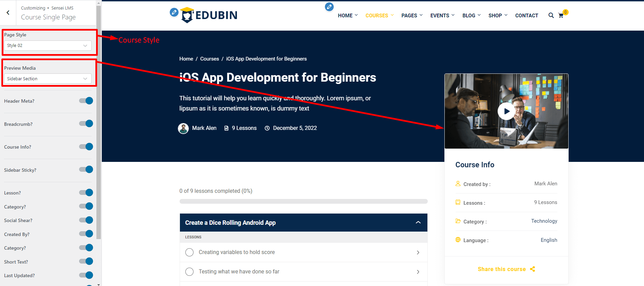Screen dimensions: 644x286
Task: Click the edit pencil icon beside the Edubin logo
Action: point(174,12)
